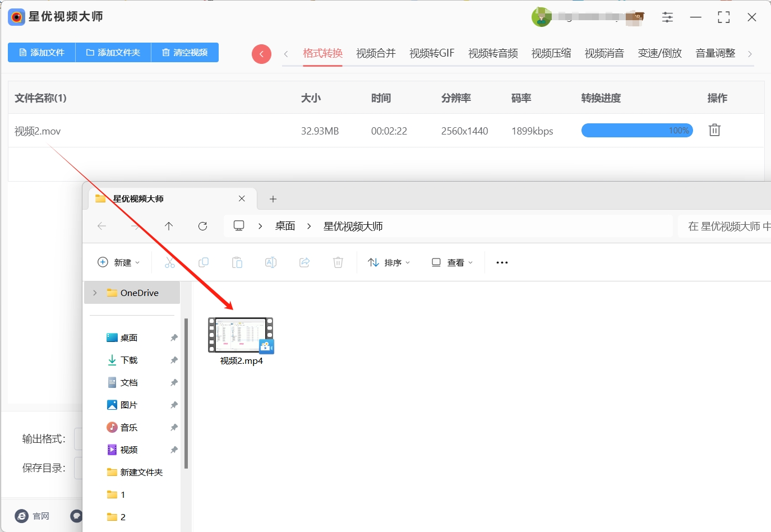
Task: Open the 新建 dropdown menu
Action: coord(119,262)
